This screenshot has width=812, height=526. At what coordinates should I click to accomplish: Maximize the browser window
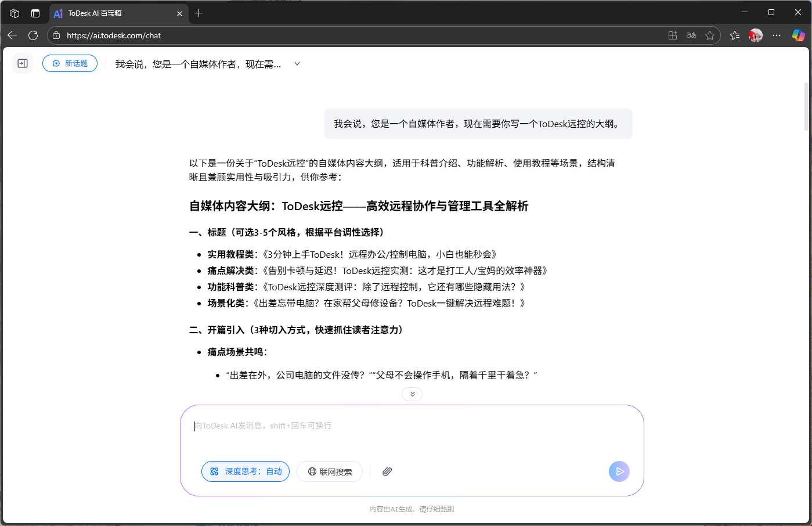tap(771, 12)
